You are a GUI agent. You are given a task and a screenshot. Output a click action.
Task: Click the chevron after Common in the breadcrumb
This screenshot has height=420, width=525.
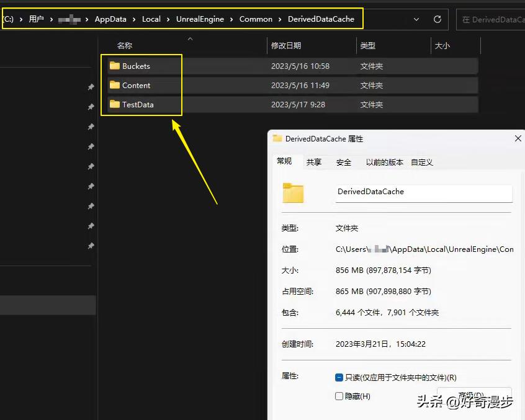pos(280,19)
